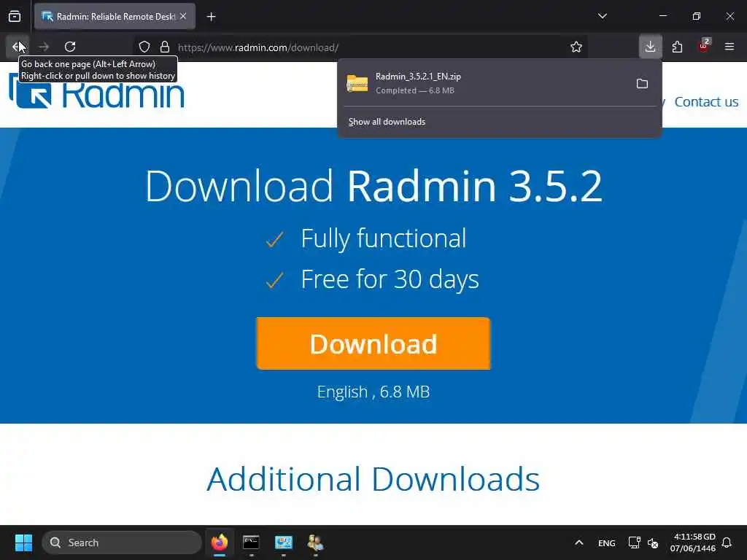Click the ENG language indicator

click(606, 542)
